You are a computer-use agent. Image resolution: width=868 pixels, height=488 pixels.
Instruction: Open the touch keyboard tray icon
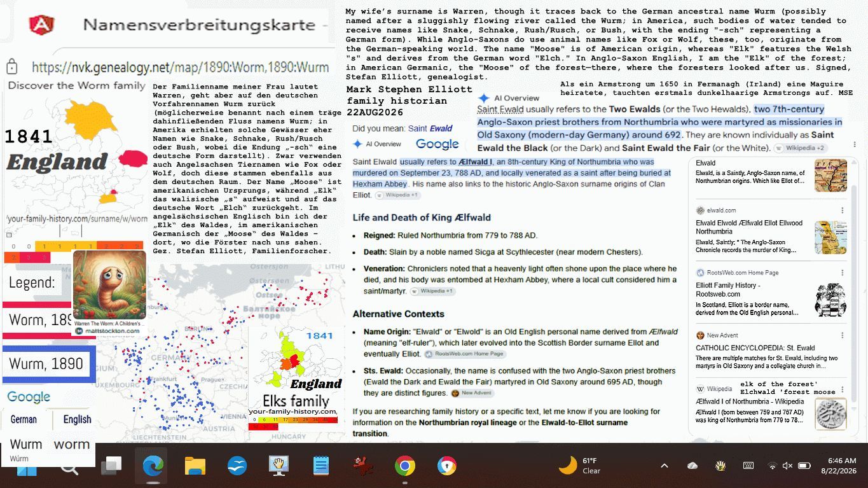point(748,466)
